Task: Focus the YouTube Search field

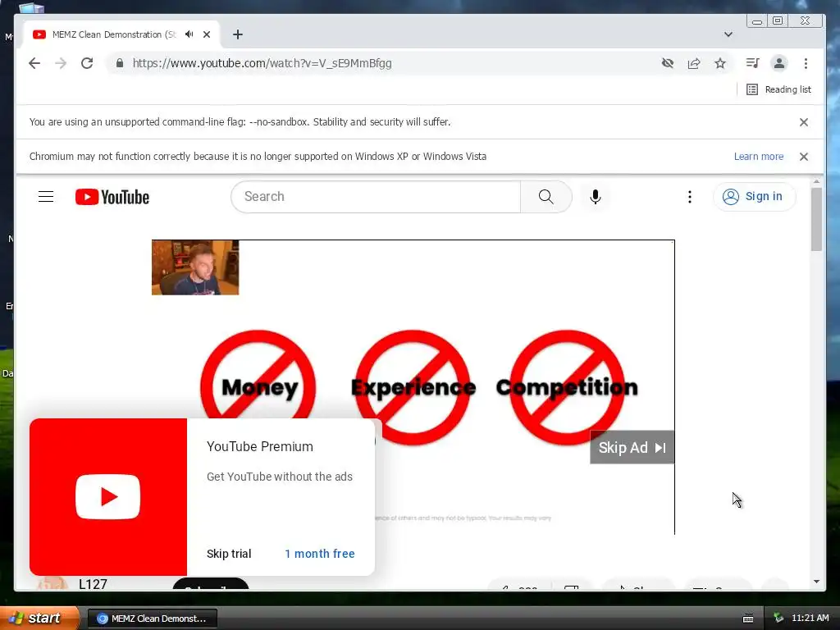Action: pos(376,197)
